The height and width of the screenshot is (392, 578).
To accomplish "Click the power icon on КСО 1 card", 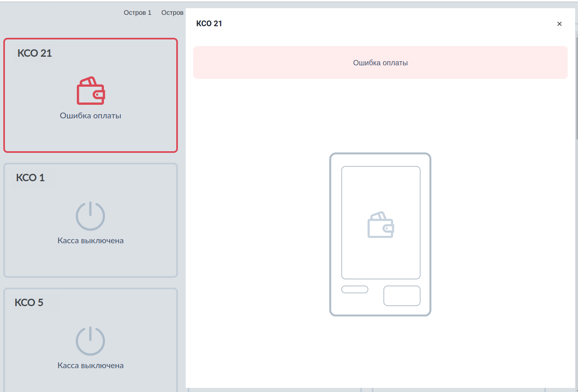I will click(x=90, y=216).
